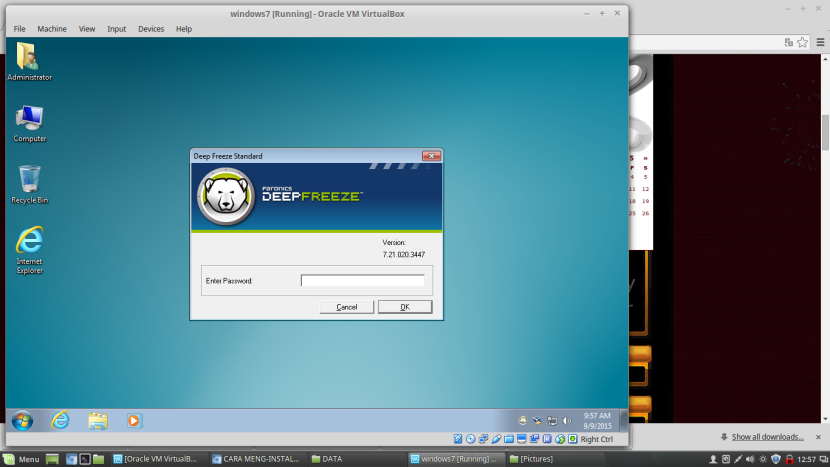Click the Linux panel volume icon
The width and height of the screenshot is (830, 467).
(750, 459)
